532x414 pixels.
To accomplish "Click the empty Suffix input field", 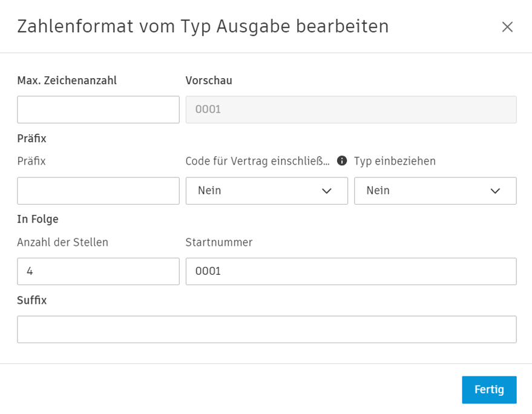I will click(x=266, y=329).
